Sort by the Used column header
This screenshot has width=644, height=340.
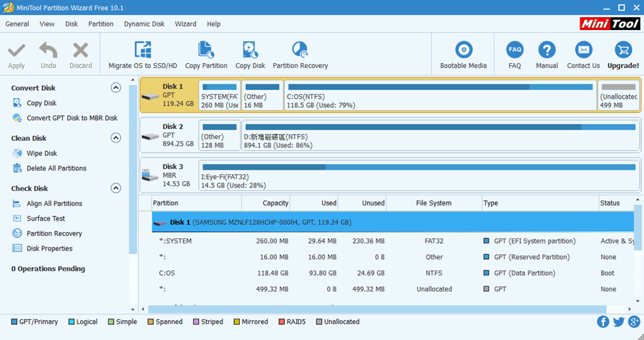314,203
